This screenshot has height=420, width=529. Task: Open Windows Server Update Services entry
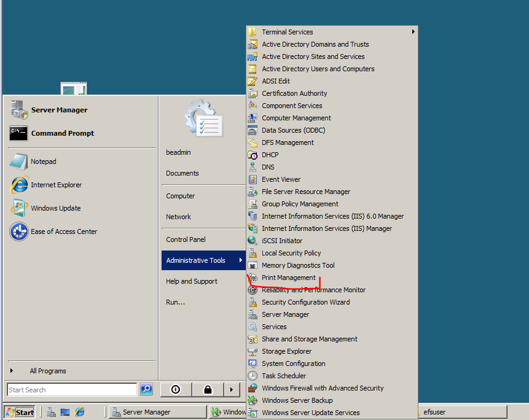[x=332, y=413]
